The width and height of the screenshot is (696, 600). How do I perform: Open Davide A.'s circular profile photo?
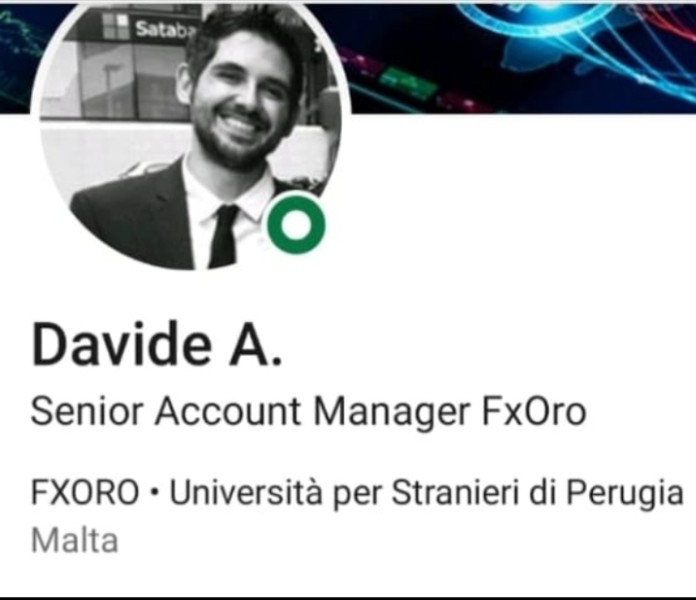(x=191, y=133)
